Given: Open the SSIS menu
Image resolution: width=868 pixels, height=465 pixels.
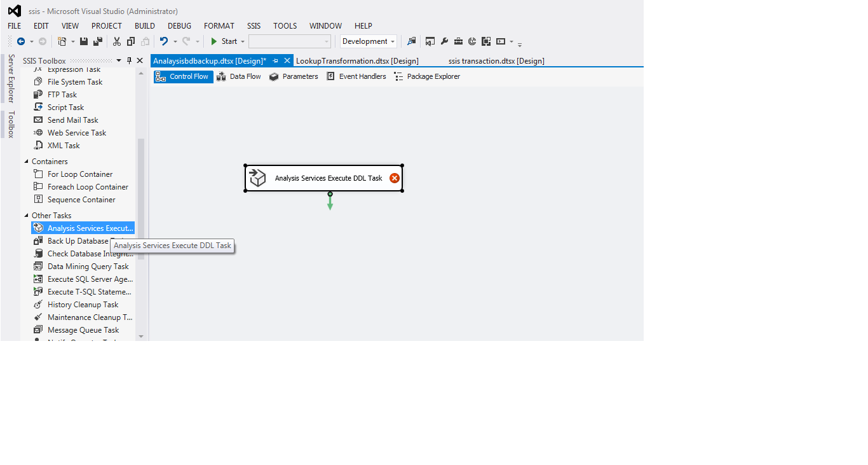Looking at the screenshot, I should click(x=254, y=26).
